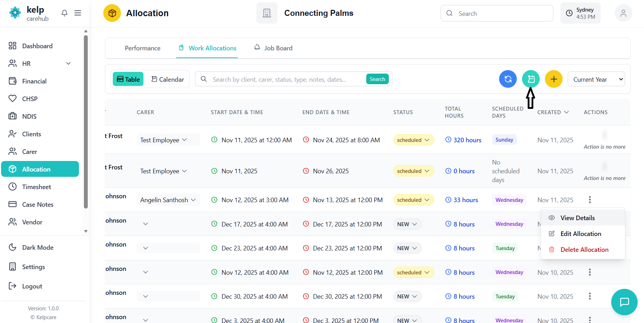Image resolution: width=644 pixels, height=323 pixels.
Task: Open the Current Year period dropdown
Action: tap(596, 79)
